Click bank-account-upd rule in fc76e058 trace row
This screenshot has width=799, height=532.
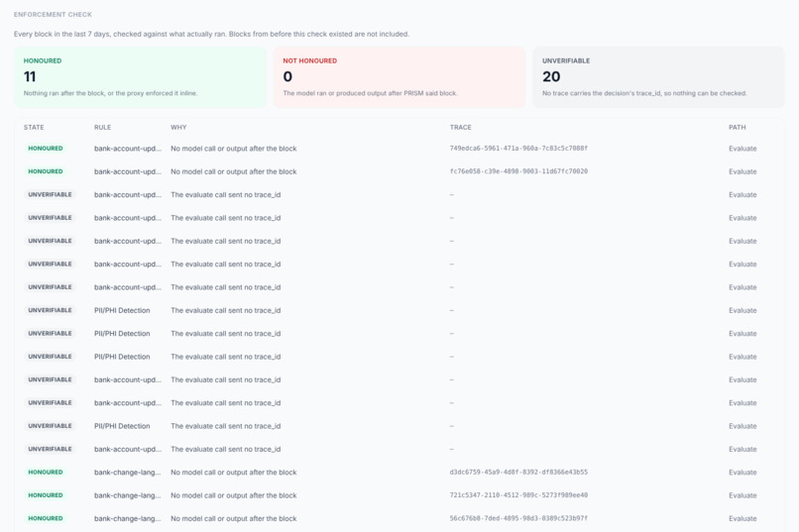coord(128,171)
